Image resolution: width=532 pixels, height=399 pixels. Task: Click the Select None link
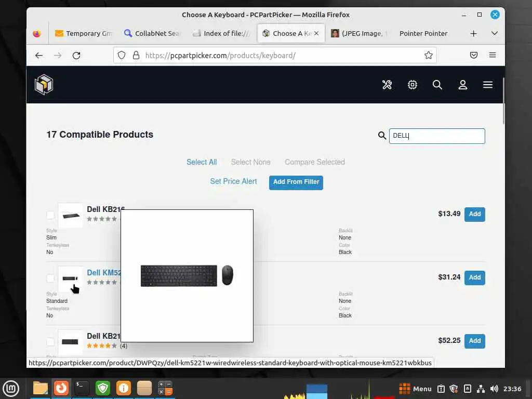click(251, 162)
